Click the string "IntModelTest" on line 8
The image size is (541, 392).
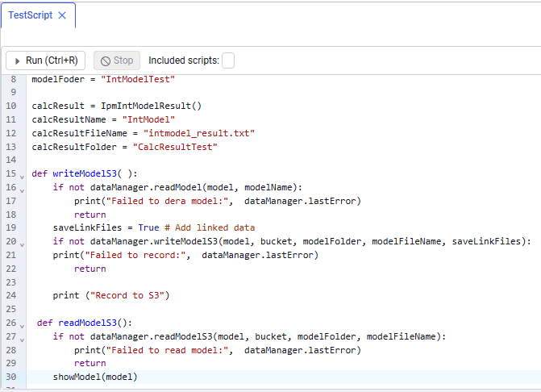point(138,79)
